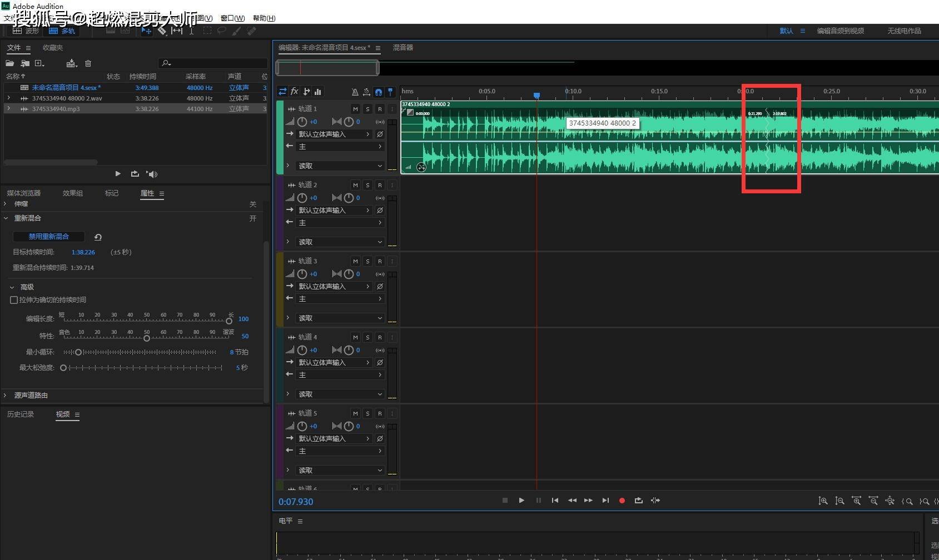
Task: Switch to the 混音器 tab
Action: pos(403,48)
